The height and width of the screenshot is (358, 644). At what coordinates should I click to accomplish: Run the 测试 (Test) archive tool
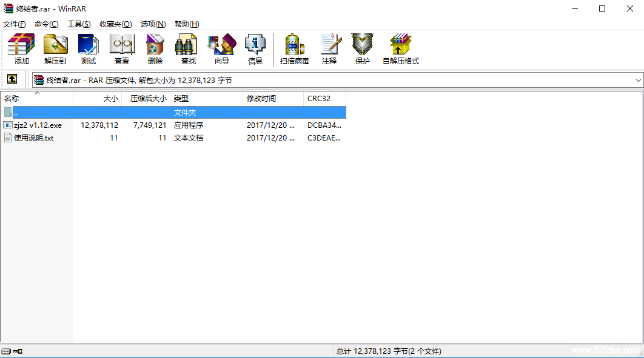click(89, 49)
